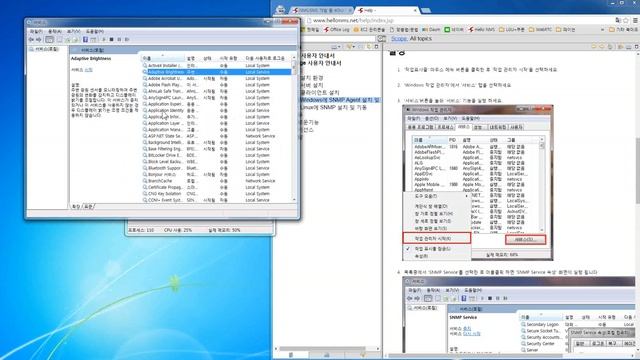
Task: Sort by the 다음 사용자로 로그온 column header
Action: [265, 58]
